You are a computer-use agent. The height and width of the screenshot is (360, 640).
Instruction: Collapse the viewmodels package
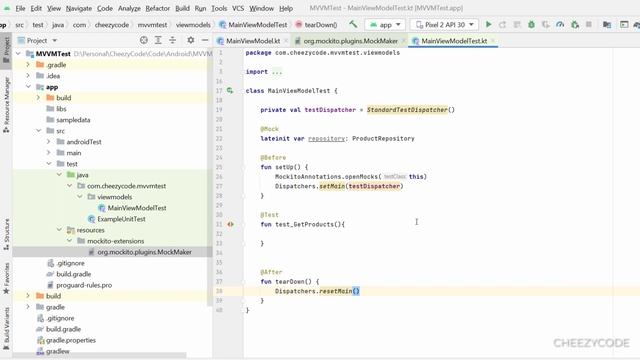(80, 197)
